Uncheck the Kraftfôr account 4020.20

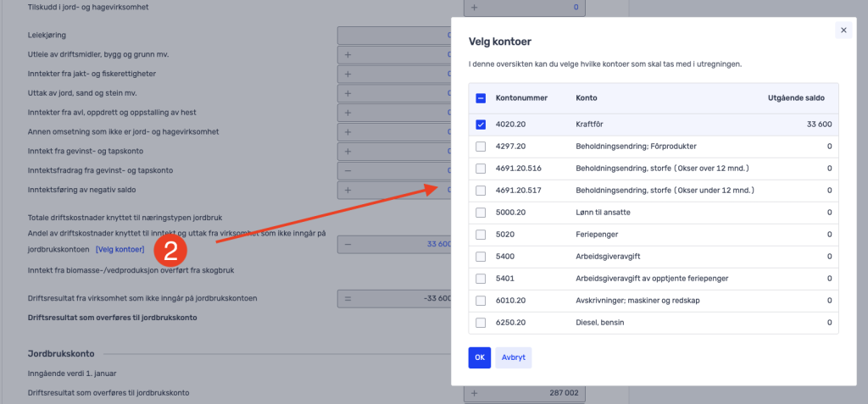coord(481,125)
